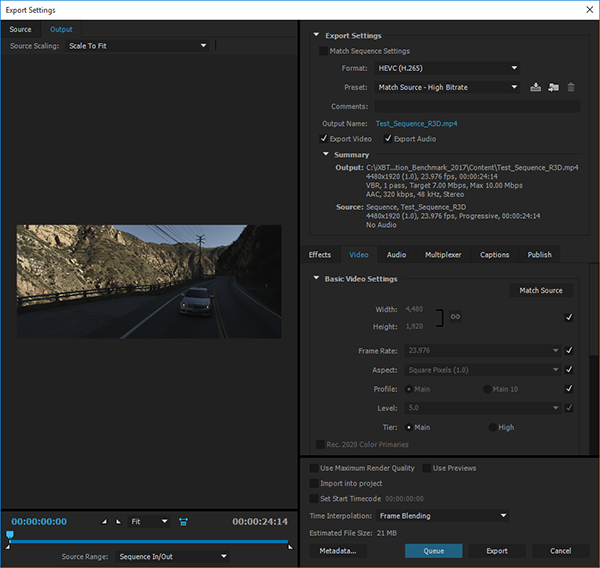Viewport: 600px width, 568px height.
Task: Open the Source Range dropdown
Action: (x=172, y=557)
